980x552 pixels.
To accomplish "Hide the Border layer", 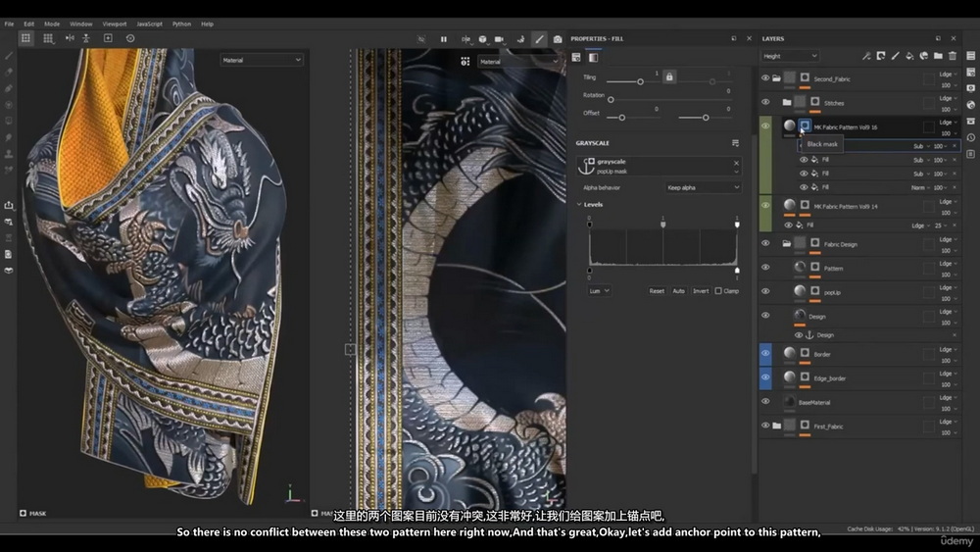I will pos(765,353).
